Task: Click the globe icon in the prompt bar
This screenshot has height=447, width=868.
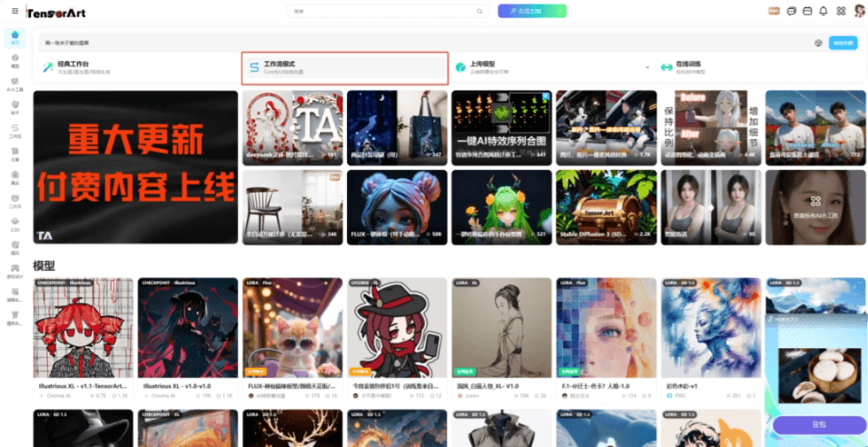Action: pos(818,43)
